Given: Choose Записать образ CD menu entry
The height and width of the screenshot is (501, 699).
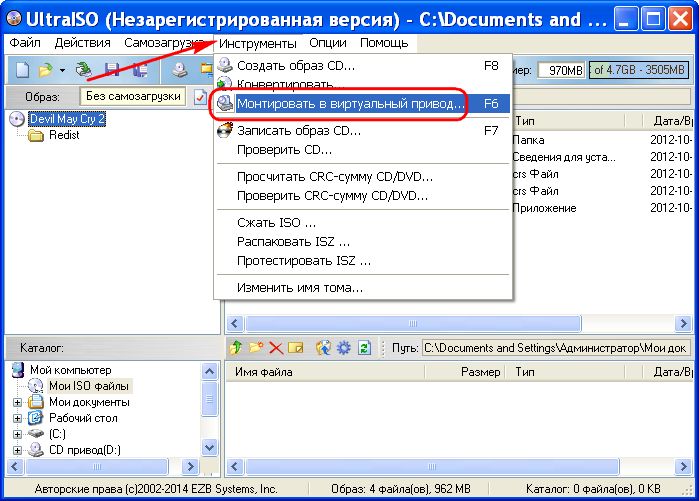Looking at the screenshot, I should [x=299, y=130].
